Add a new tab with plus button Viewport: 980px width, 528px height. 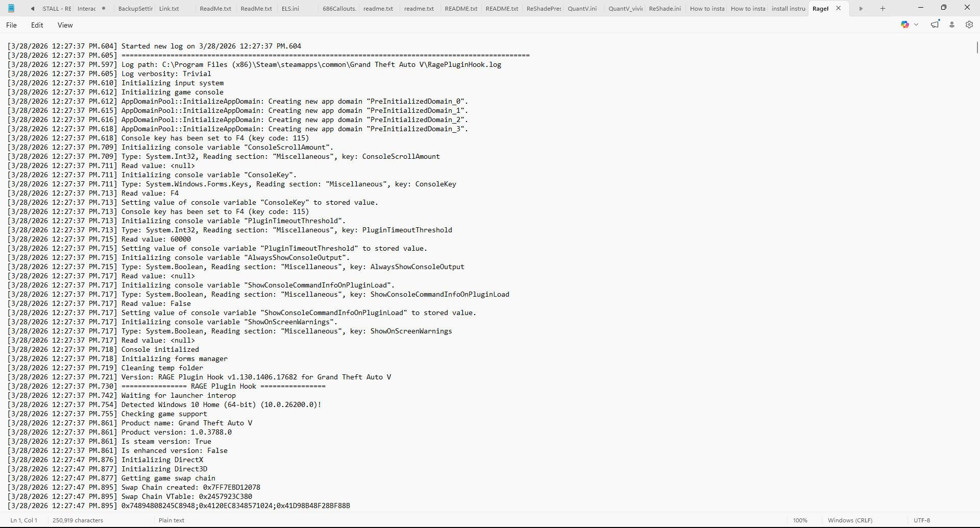883,8
